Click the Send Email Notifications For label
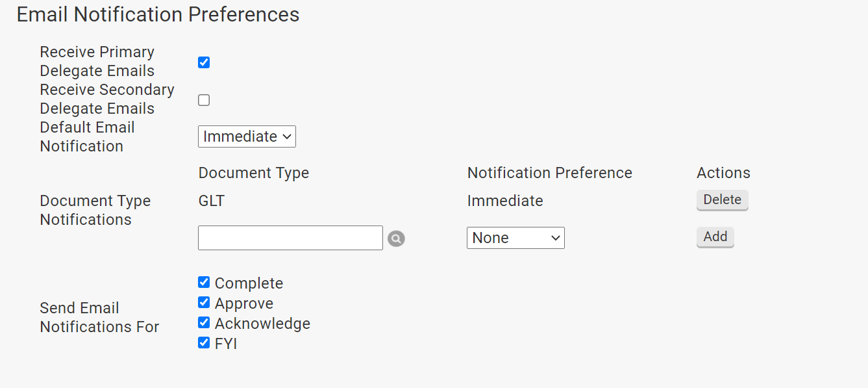Image resolution: width=868 pixels, height=388 pixels. coord(99,317)
